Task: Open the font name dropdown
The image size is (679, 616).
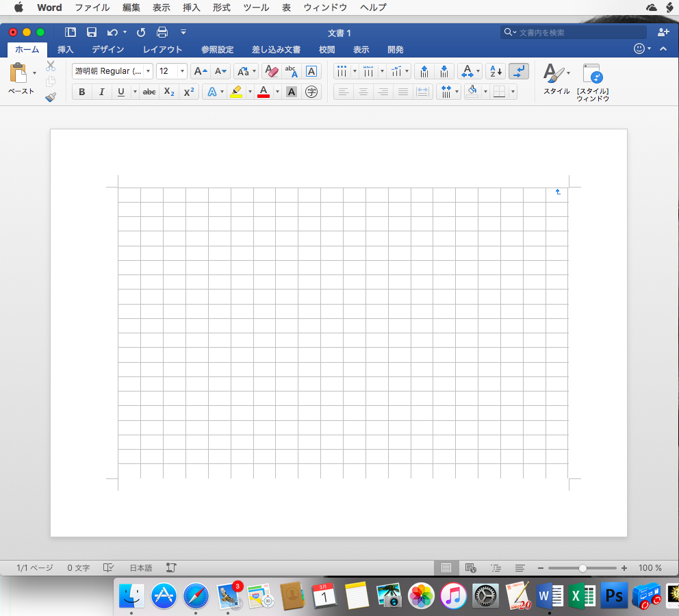Action: (x=149, y=71)
